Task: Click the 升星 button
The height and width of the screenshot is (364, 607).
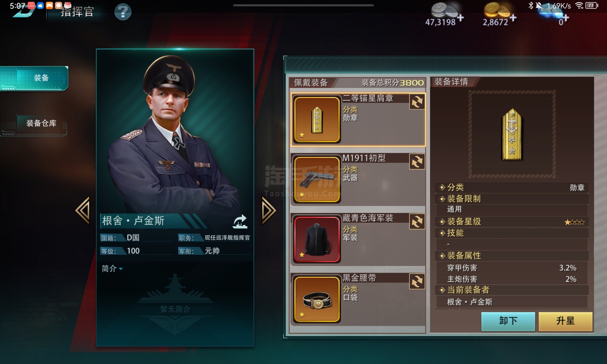Action: (565, 321)
